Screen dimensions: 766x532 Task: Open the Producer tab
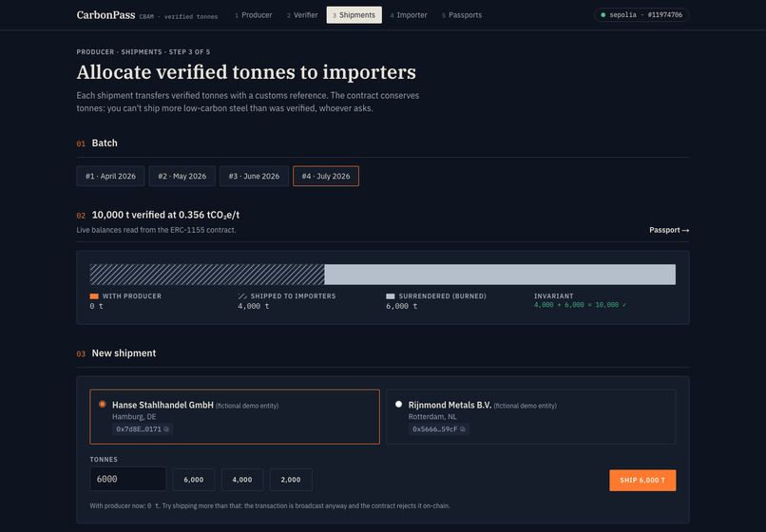(253, 15)
